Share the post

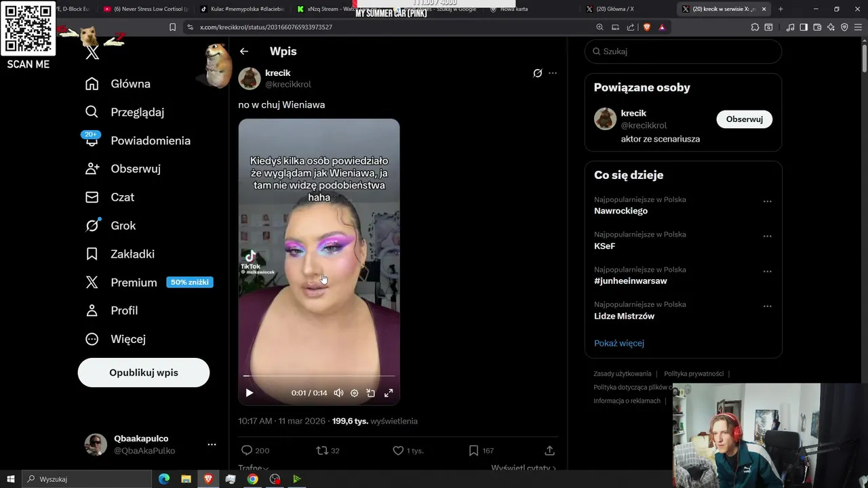click(550, 451)
